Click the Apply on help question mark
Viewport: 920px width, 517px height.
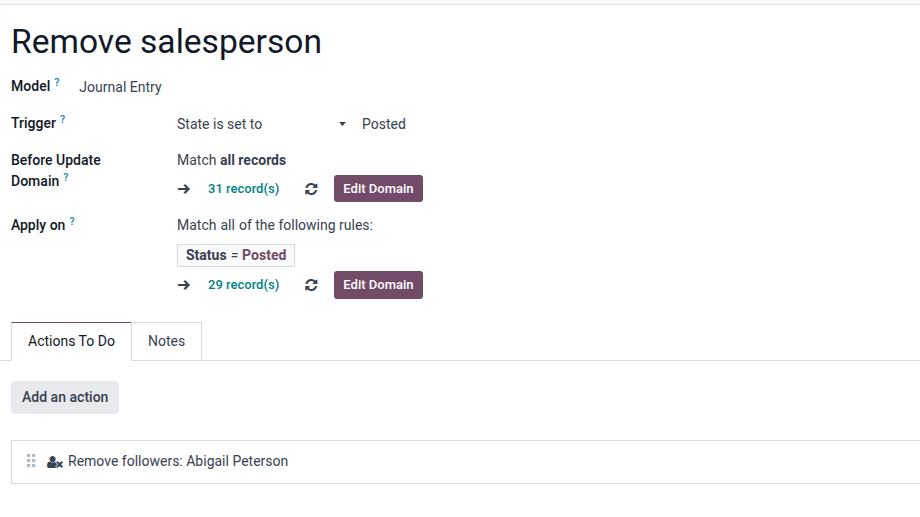tap(72, 221)
